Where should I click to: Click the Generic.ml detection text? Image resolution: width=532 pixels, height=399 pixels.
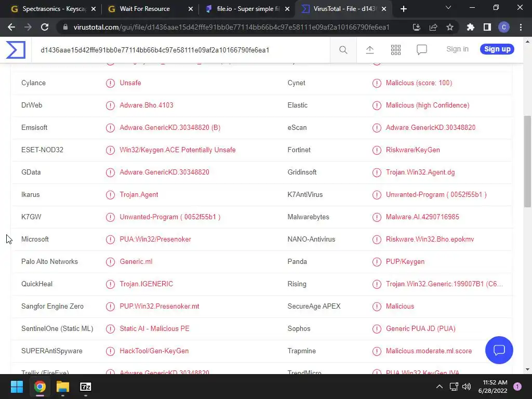136,262
